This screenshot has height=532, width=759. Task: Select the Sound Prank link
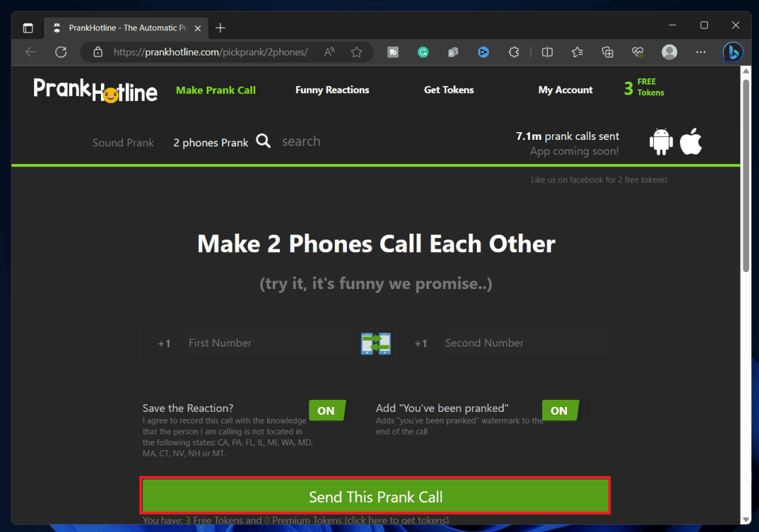click(123, 142)
